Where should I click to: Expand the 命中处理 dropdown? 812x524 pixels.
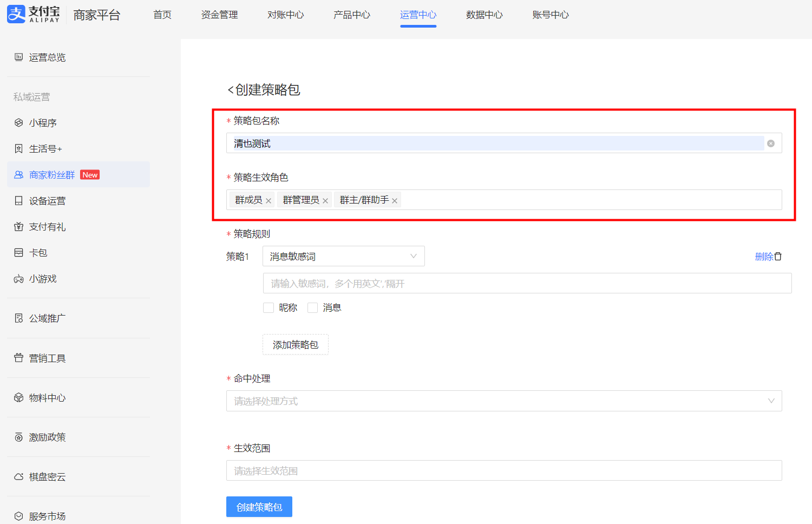503,401
